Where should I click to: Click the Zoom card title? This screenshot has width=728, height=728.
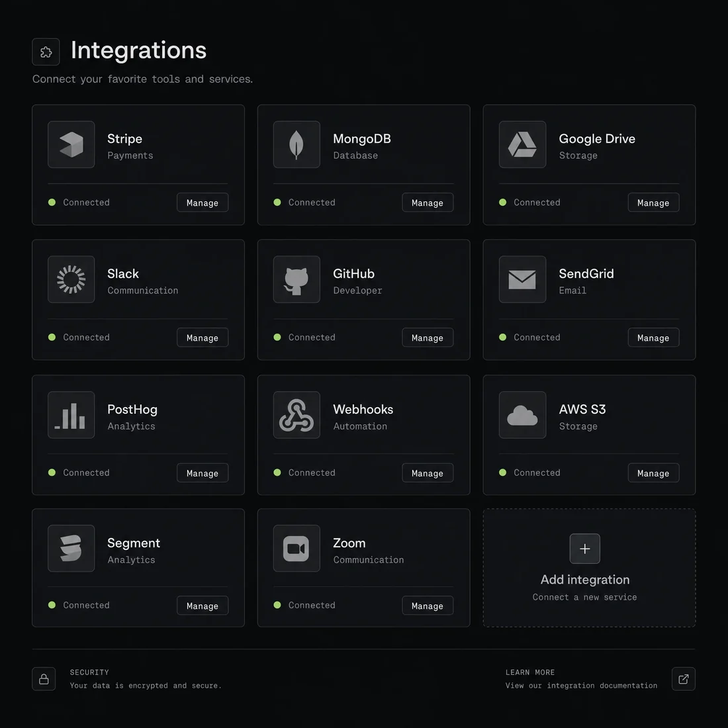point(349,543)
